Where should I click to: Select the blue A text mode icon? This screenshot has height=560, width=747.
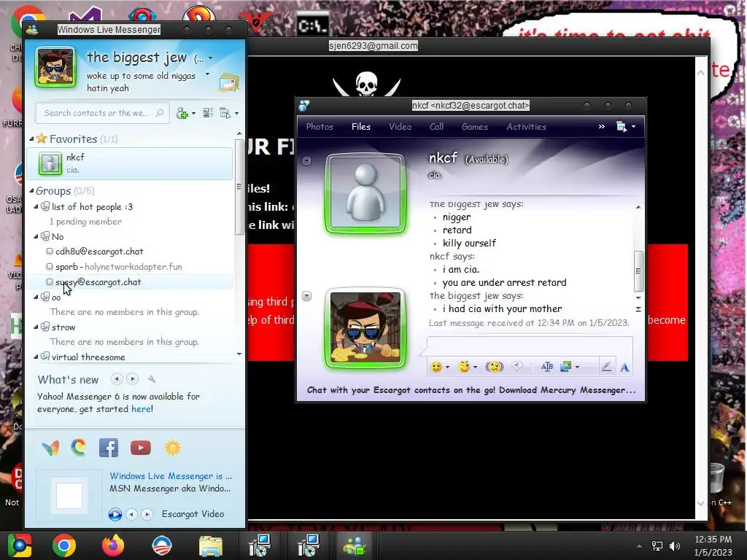(624, 367)
